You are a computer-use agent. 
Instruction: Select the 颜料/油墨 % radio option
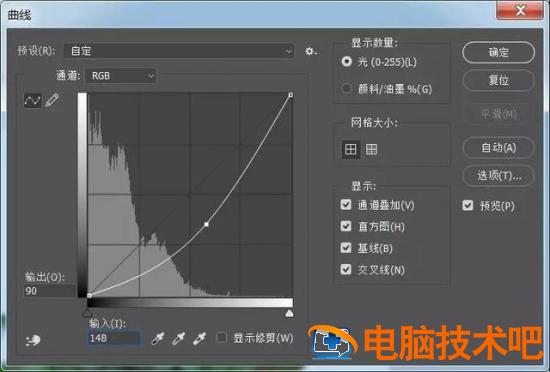(x=347, y=88)
